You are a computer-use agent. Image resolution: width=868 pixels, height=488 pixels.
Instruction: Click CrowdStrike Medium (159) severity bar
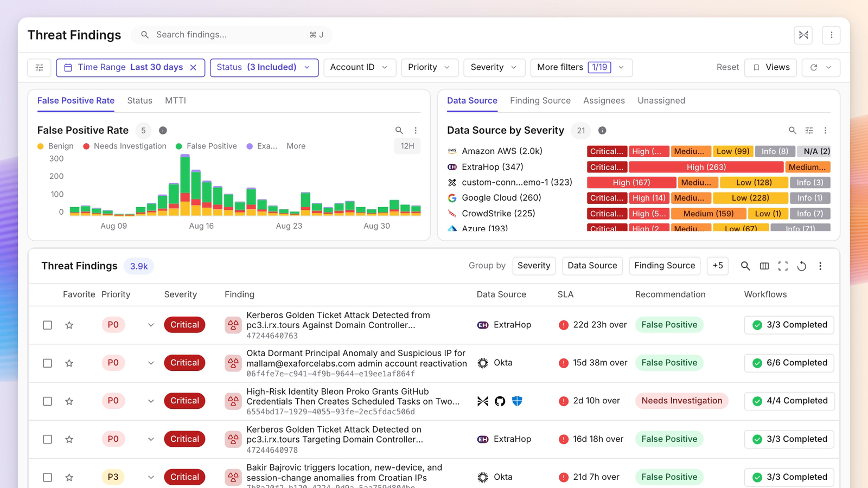pyautogui.click(x=709, y=214)
